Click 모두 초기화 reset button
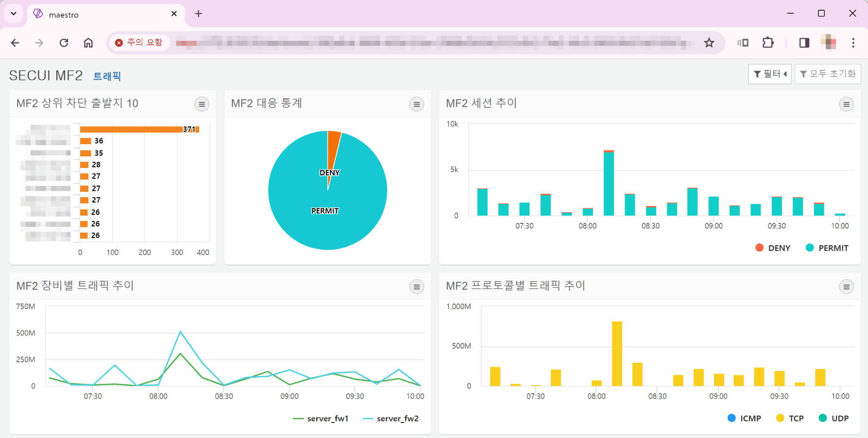Viewport: 868px width, 438px height. 828,74
